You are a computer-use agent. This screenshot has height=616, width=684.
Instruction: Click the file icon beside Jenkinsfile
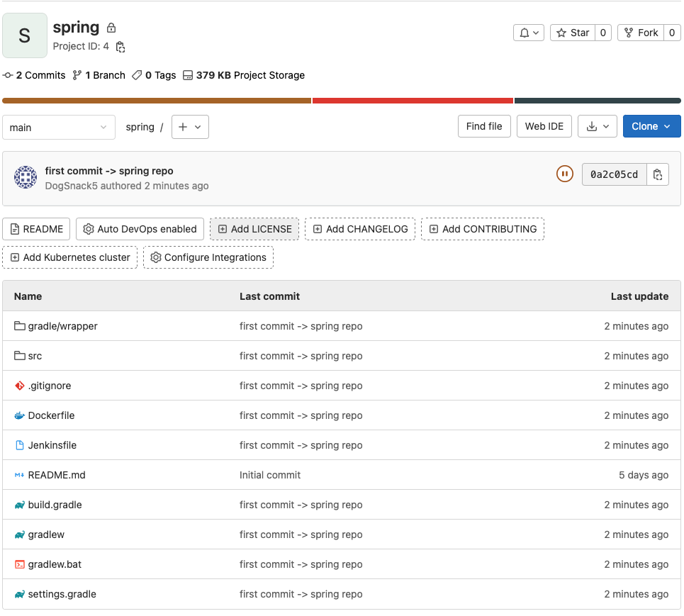19,445
